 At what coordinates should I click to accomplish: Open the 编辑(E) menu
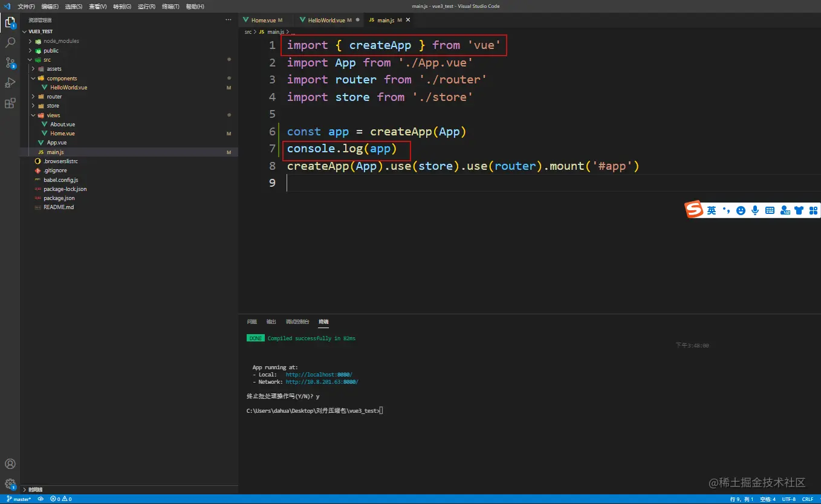click(50, 7)
